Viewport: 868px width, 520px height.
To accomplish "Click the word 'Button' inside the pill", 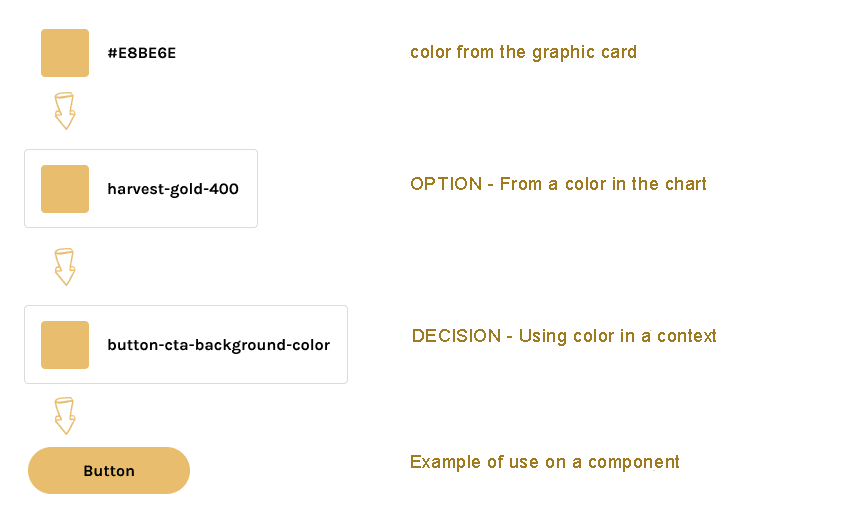I will (x=109, y=471).
